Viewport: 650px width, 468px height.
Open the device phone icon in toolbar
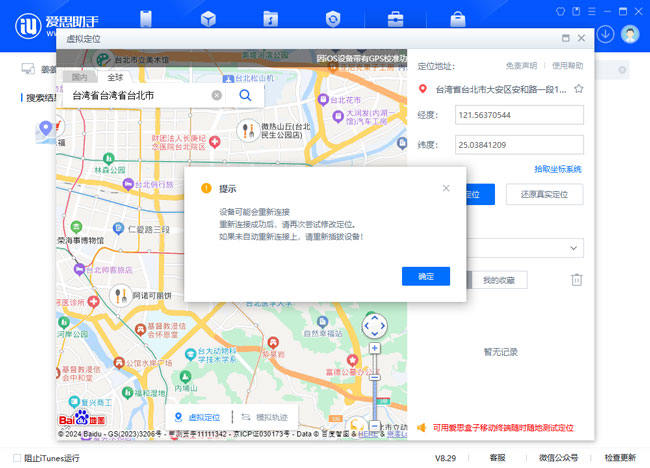(146, 19)
